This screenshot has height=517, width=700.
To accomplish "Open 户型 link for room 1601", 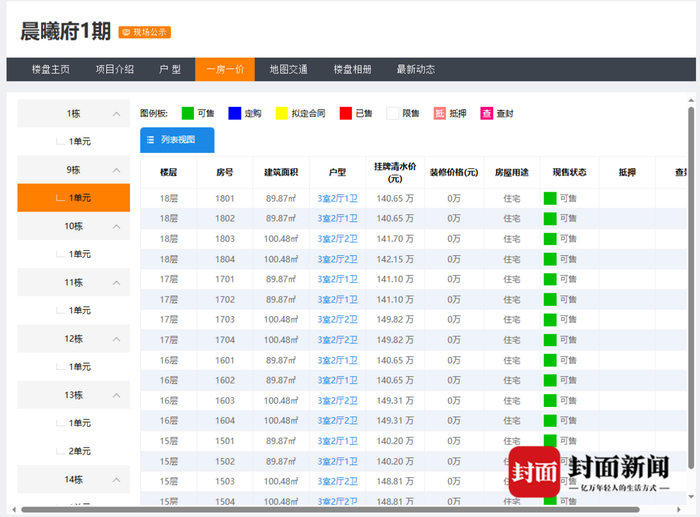I will coord(338,360).
